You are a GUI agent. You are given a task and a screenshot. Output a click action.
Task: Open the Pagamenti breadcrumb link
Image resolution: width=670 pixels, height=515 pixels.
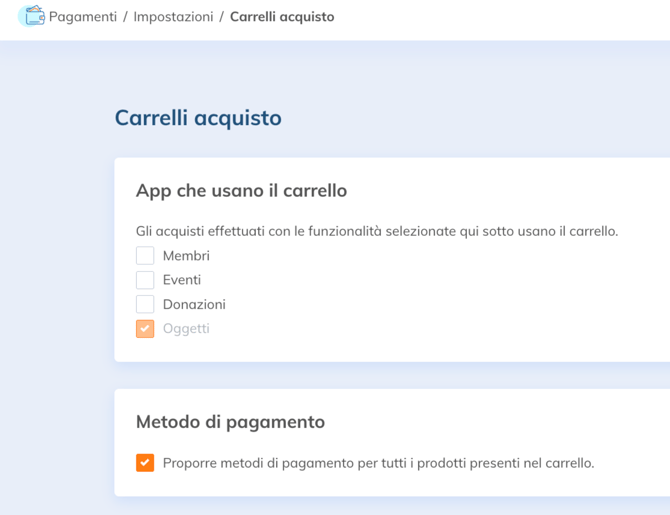[83, 17]
